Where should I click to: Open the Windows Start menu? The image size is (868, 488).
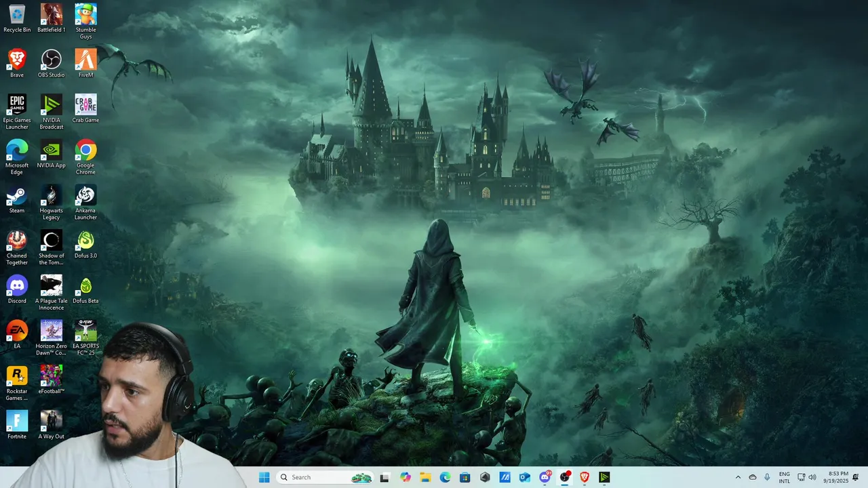(x=264, y=477)
